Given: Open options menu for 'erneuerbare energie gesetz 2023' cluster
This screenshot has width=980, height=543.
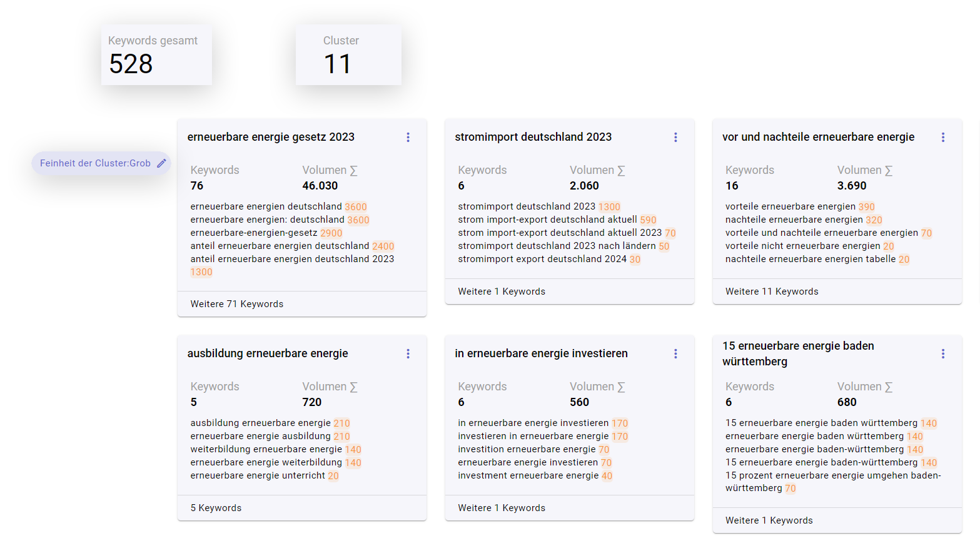Looking at the screenshot, I should click(x=408, y=137).
